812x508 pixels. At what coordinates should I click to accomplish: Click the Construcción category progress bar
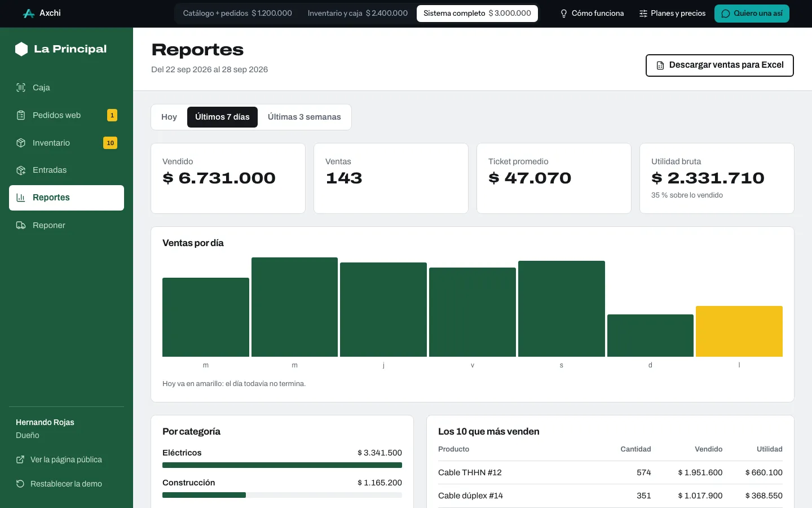click(x=282, y=495)
